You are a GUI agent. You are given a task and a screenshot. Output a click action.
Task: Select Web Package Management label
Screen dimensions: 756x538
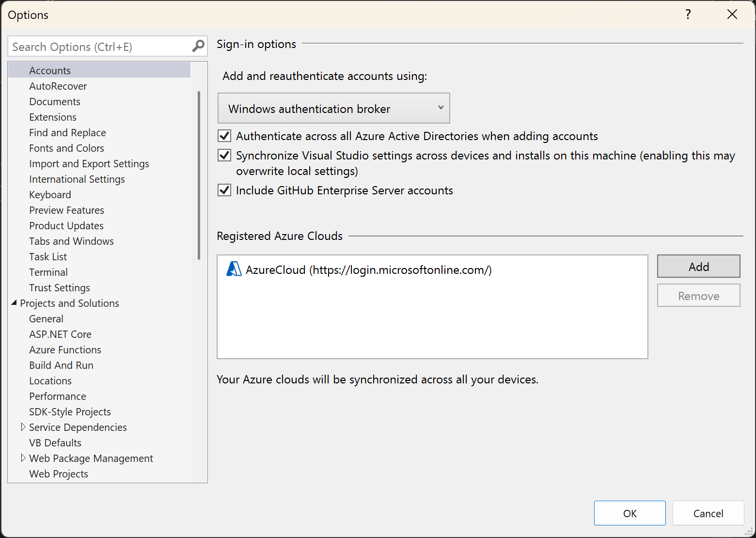(x=91, y=458)
